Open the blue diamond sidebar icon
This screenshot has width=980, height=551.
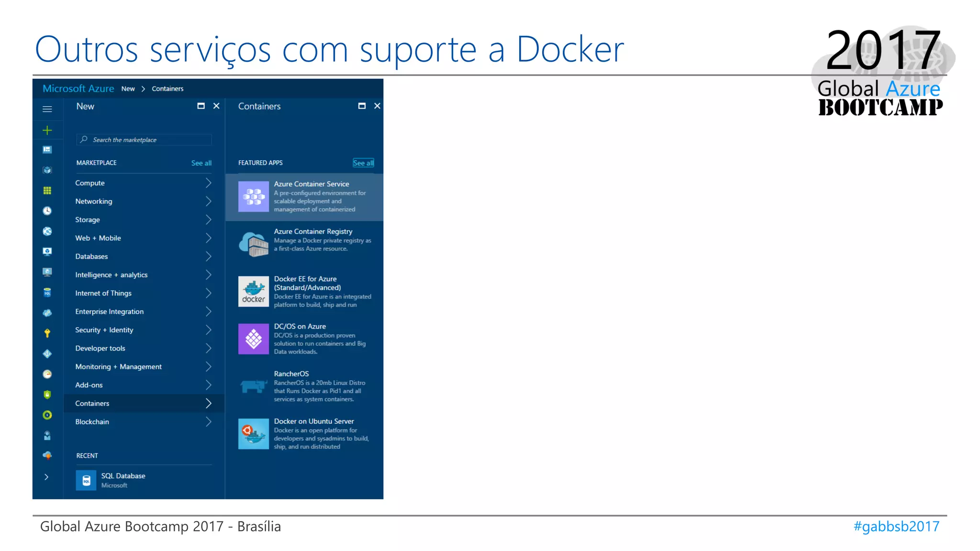click(47, 354)
